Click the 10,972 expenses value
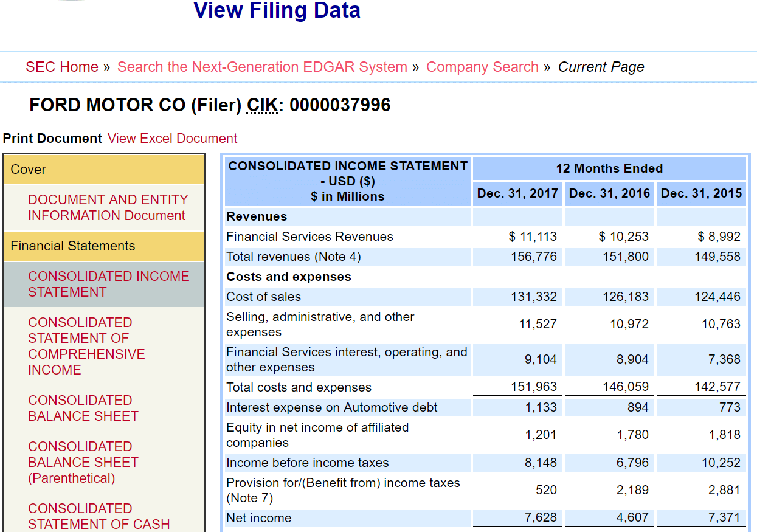 629,324
